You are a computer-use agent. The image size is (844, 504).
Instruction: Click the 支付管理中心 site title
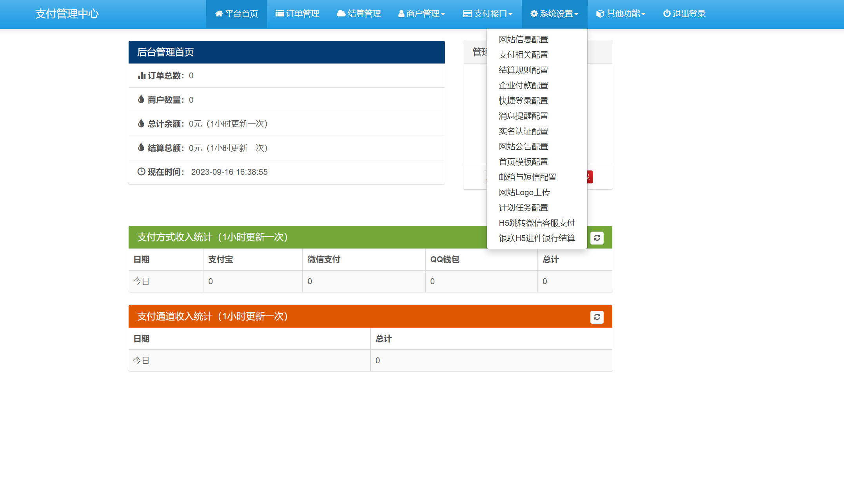tap(67, 13)
